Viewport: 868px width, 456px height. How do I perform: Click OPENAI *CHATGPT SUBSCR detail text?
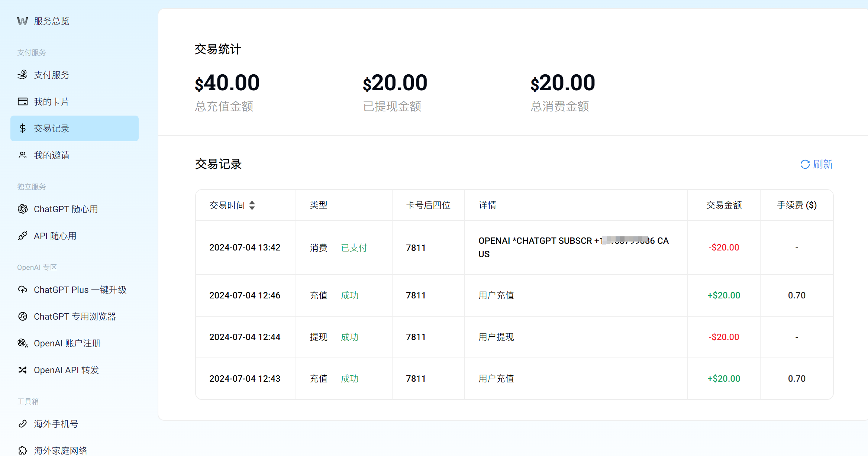click(x=574, y=248)
